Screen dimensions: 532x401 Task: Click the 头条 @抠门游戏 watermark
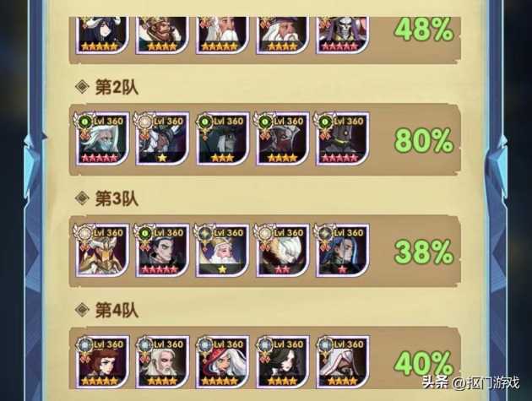[470, 383]
